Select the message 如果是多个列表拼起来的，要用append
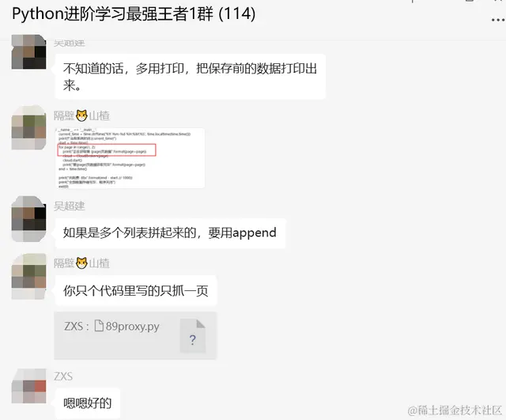 click(170, 233)
